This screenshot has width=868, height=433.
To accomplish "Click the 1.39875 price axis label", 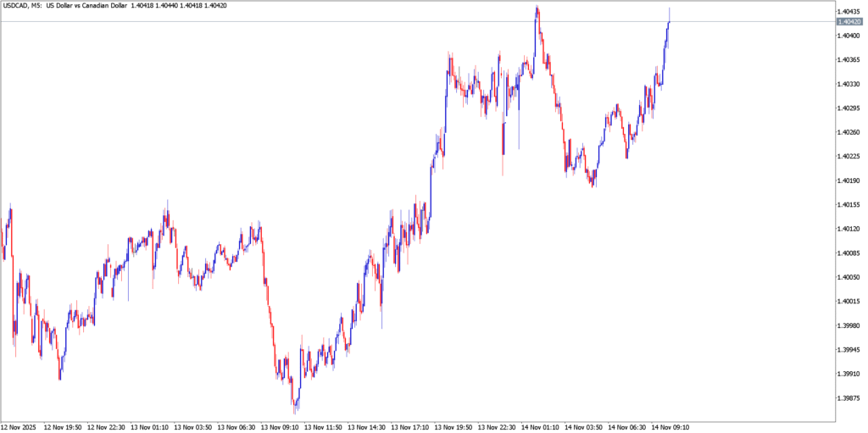I will coord(849,398).
